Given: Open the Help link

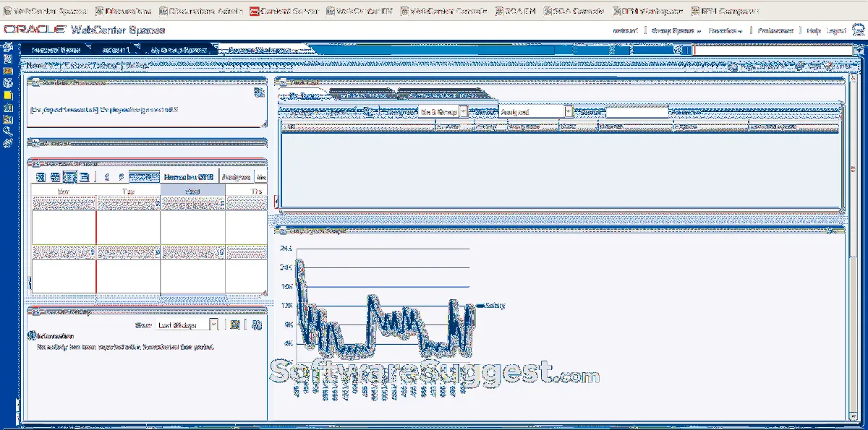Looking at the screenshot, I should click(813, 30).
